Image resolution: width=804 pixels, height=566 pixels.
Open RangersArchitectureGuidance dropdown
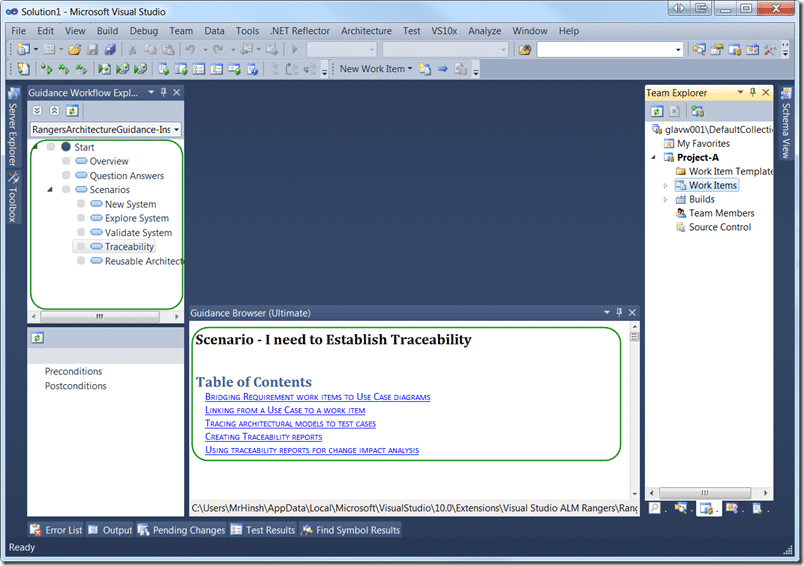click(x=176, y=130)
